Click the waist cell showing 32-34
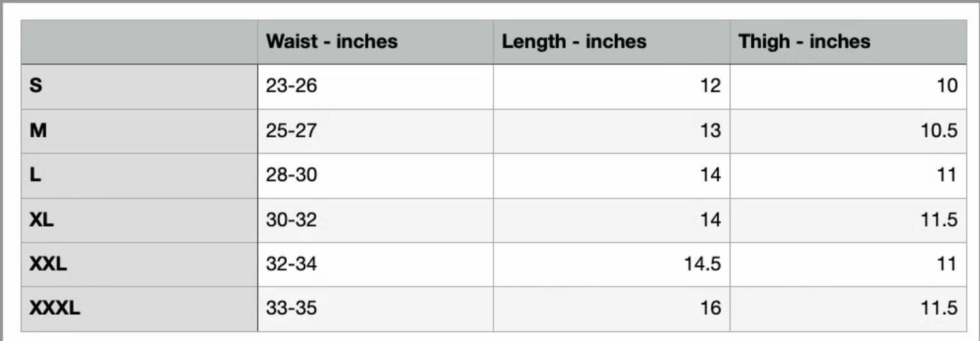Image resolution: width=980 pixels, height=341 pixels. coord(291,264)
